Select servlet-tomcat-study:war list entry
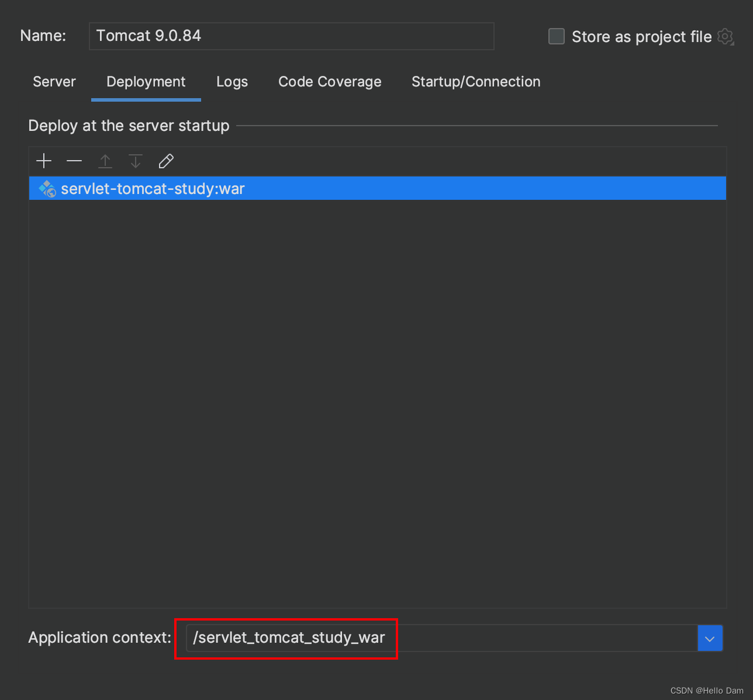 click(x=153, y=189)
